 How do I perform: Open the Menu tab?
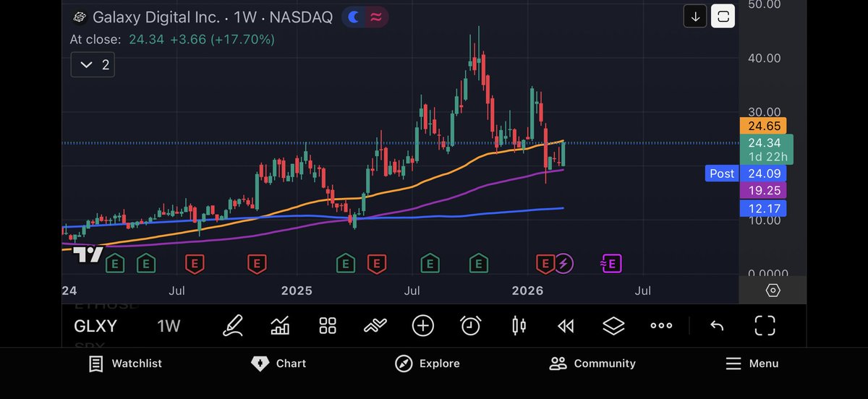(752, 364)
